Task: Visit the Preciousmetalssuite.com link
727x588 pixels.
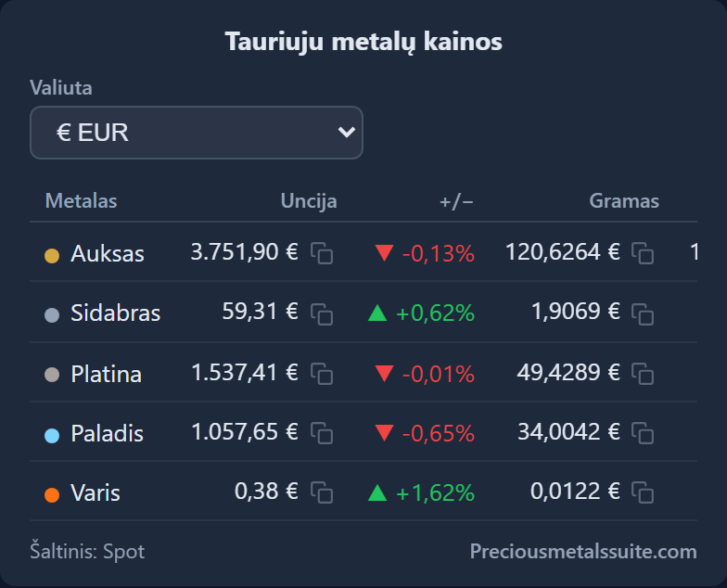Action: click(583, 551)
